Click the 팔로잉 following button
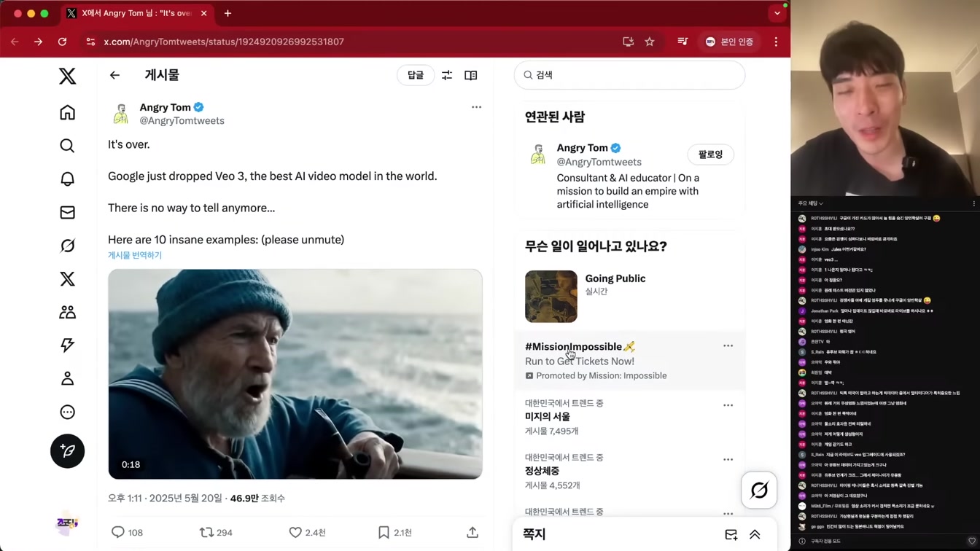This screenshot has width=980, height=551. pos(710,155)
